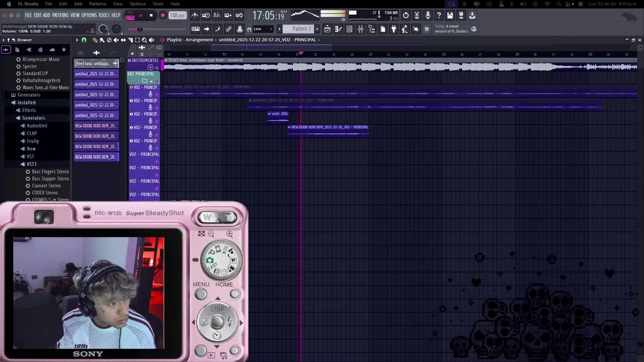644x362 pixels.
Task: Save the project with floppy icon
Action: 450,15
